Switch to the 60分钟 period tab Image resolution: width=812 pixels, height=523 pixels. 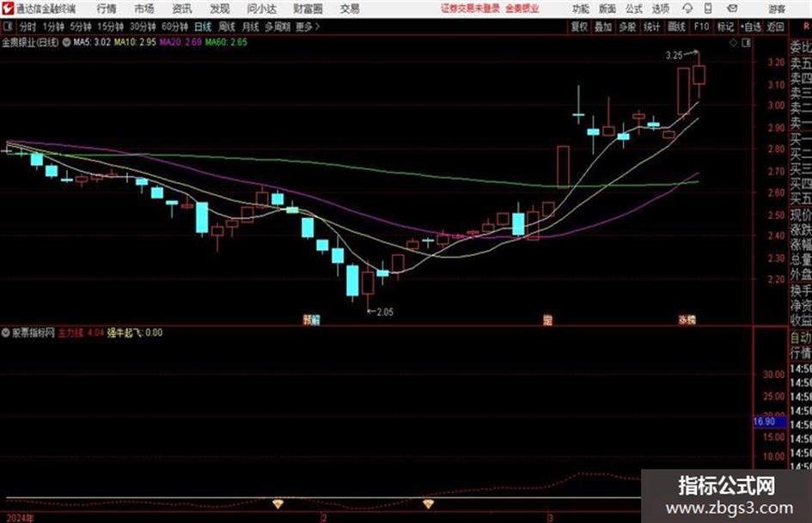[x=175, y=27]
